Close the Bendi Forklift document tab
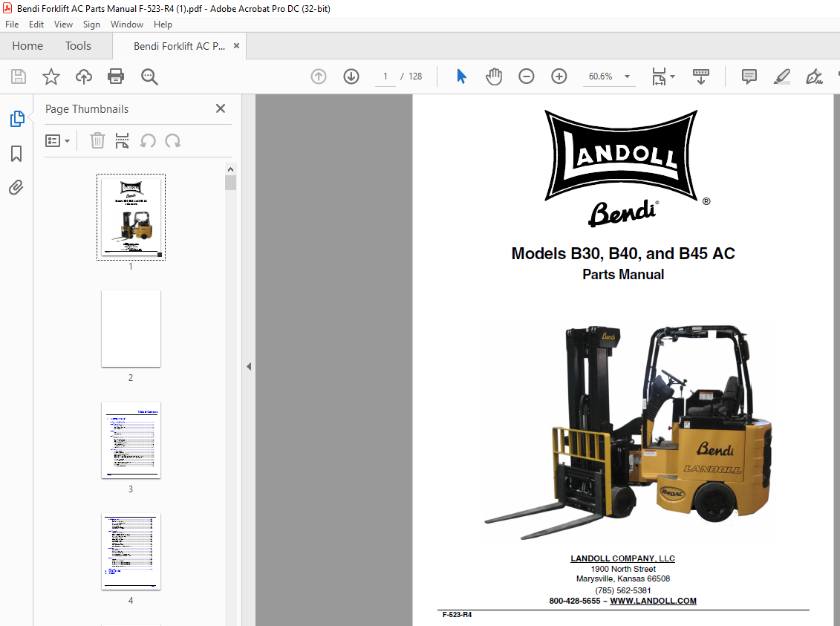This screenshot has width=840, height=626. 236,46
